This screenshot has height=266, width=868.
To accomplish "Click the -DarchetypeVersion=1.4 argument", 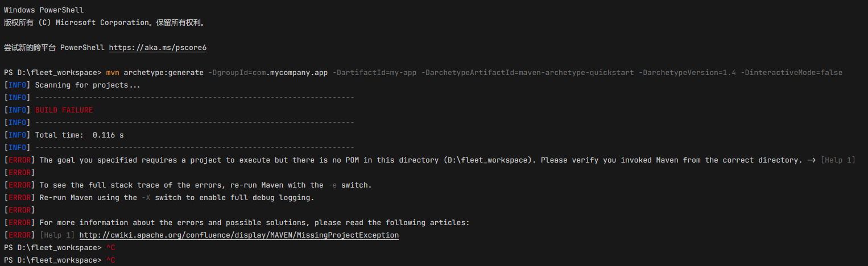I will coord(687,73).
